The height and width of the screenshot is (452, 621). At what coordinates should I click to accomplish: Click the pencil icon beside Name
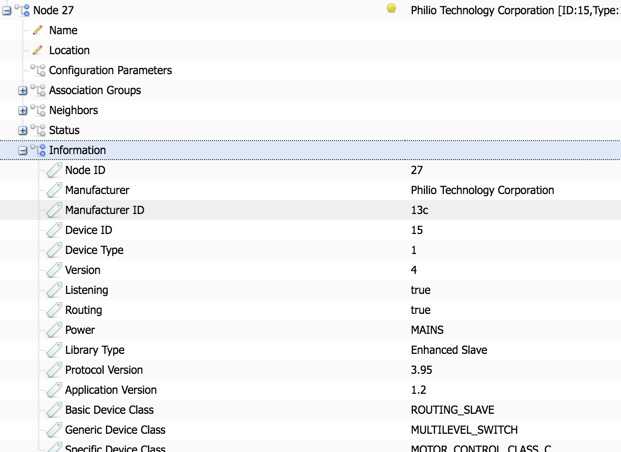[x=38, y=30]
